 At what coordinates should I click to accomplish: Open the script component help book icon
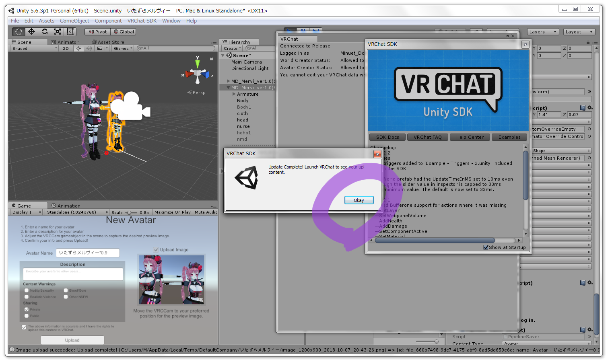[x=583, y=108]
